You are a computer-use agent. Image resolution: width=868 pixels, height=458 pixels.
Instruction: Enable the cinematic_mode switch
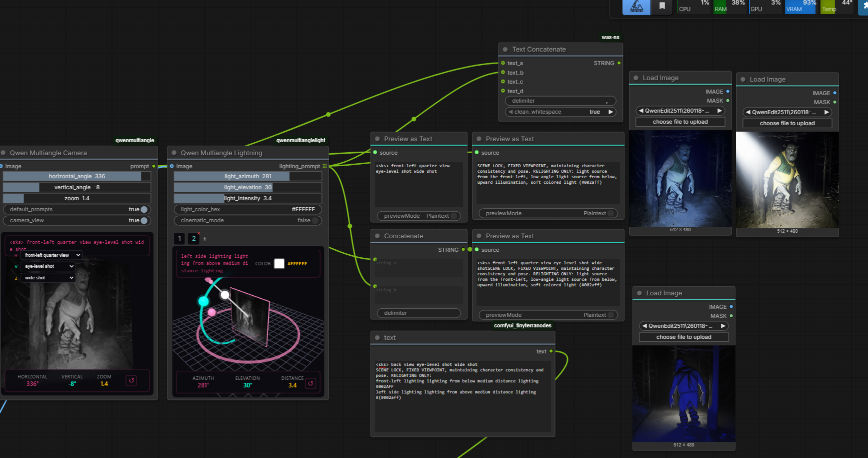(x=315, y=220)
